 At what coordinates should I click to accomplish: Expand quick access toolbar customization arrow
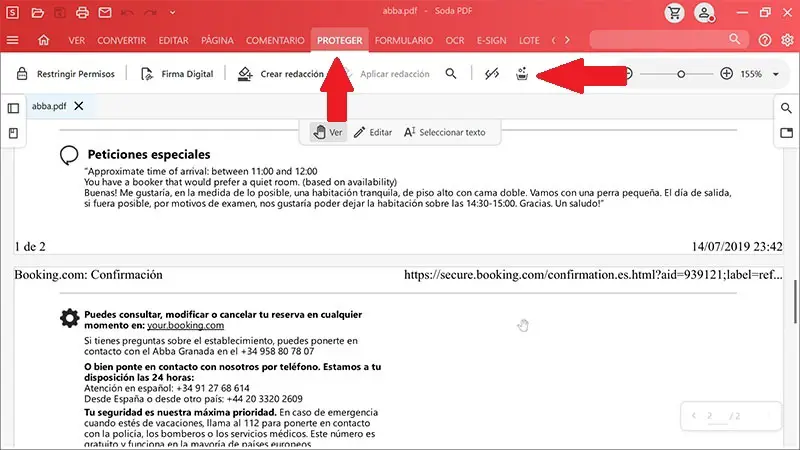(172, 12)
